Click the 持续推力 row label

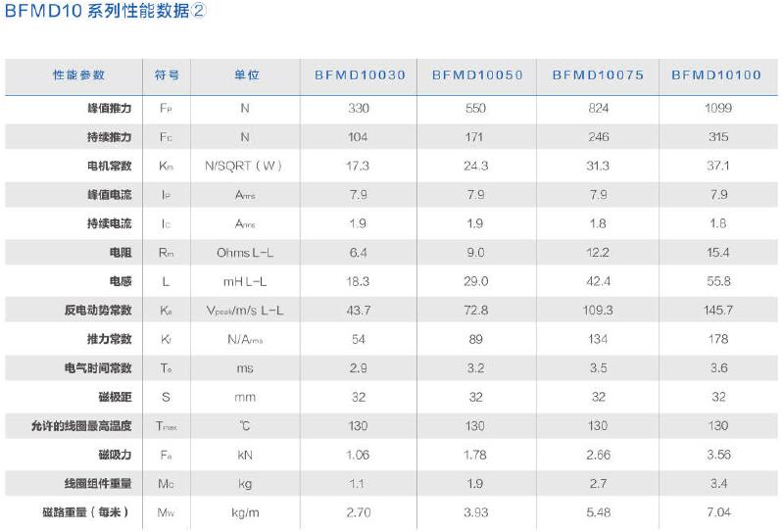tap(110, 137)
